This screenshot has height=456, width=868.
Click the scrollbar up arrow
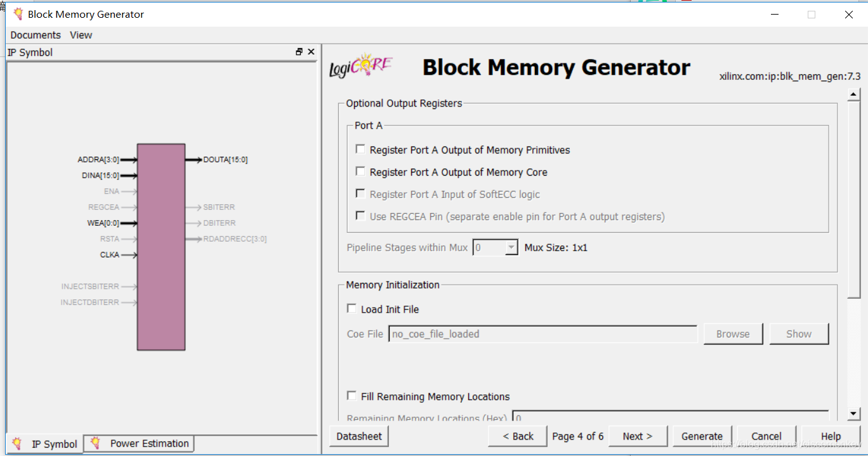pyautogui.click(x=853, y=94)
